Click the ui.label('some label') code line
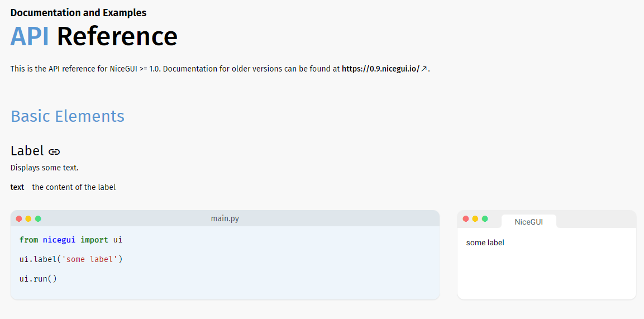Image resolution: width=644 pixels, height=319 pixels. click(70, 259)
